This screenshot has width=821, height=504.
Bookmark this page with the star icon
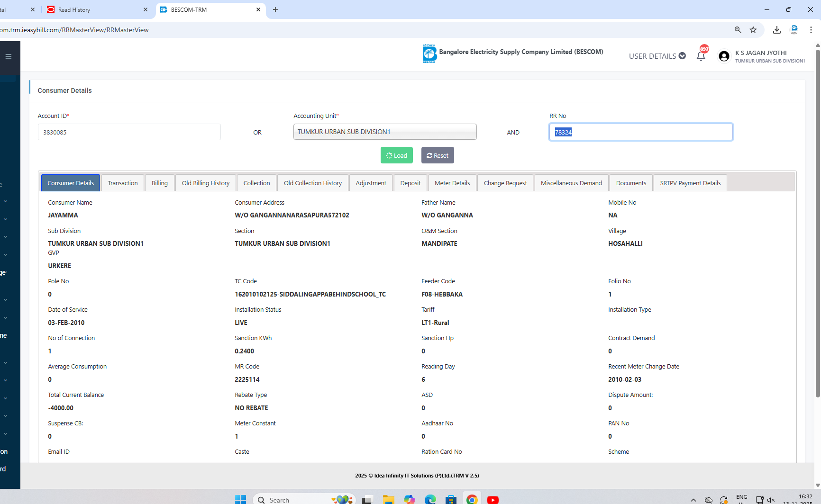click(753, 30)
